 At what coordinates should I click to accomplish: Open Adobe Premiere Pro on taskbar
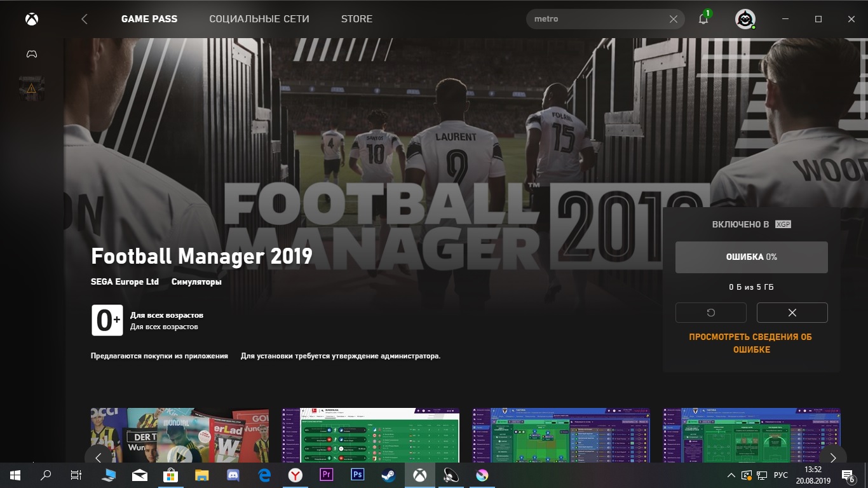[x=327, y=475]
